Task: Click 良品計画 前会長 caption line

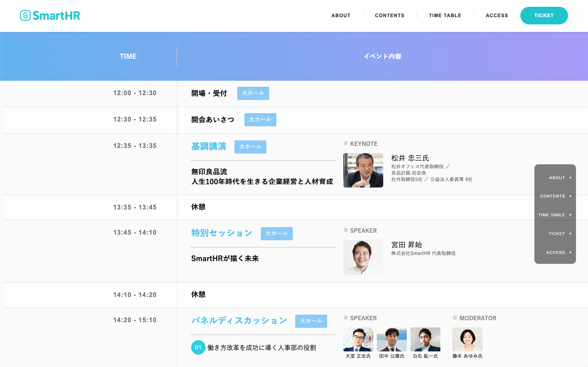Action: point(408,173)
